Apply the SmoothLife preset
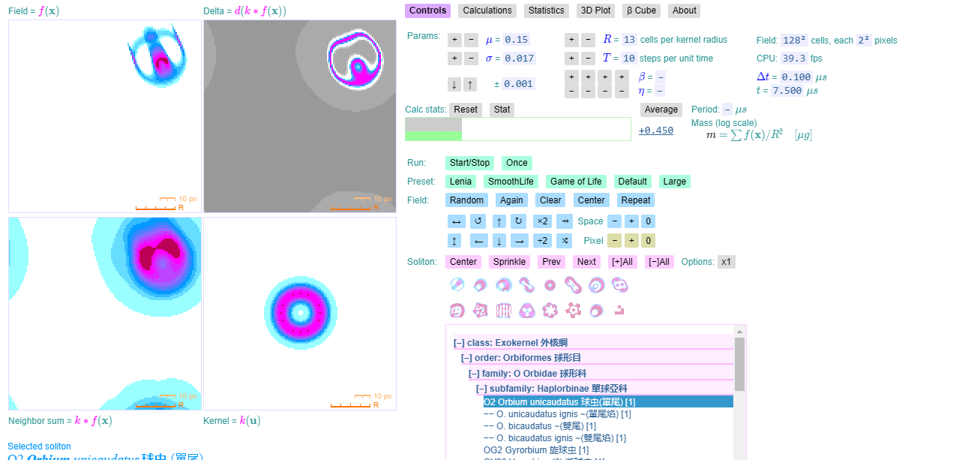Screen dimensions: 980x460 (x=511, y=182)
